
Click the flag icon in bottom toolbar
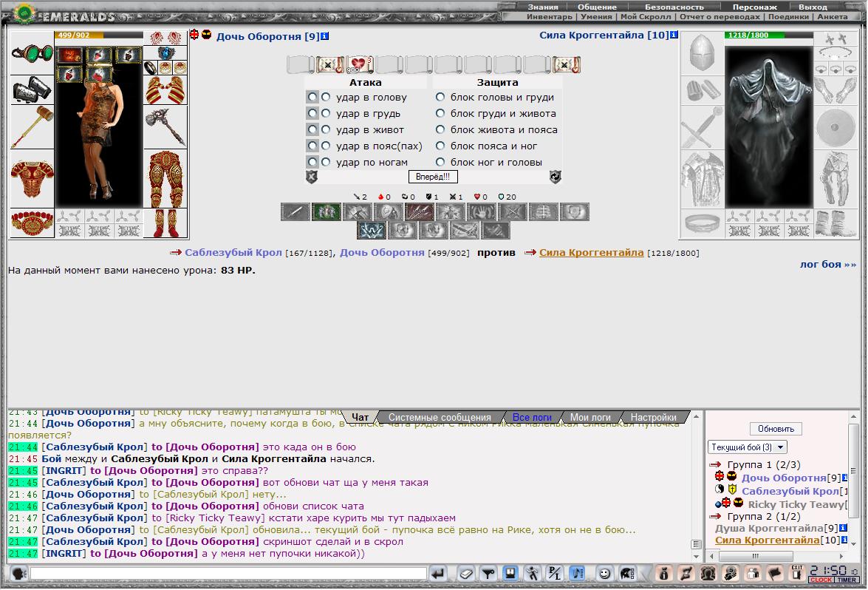coord(774,574)
